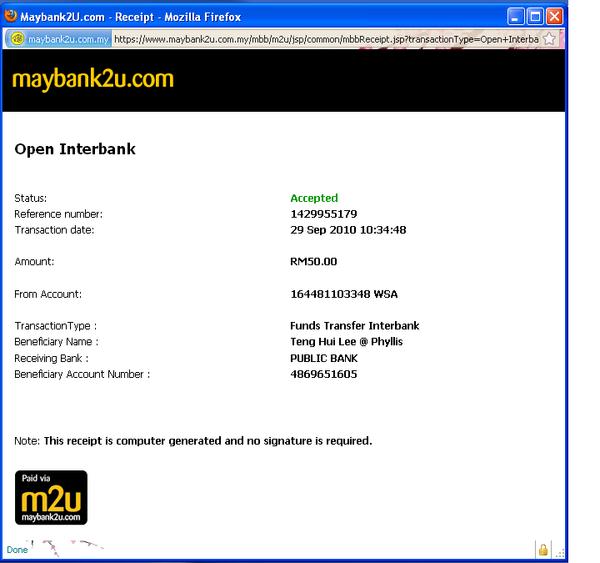This screenshot has height=563, width=600.
Task: Click the URL address field
Action: coord(326,39)
